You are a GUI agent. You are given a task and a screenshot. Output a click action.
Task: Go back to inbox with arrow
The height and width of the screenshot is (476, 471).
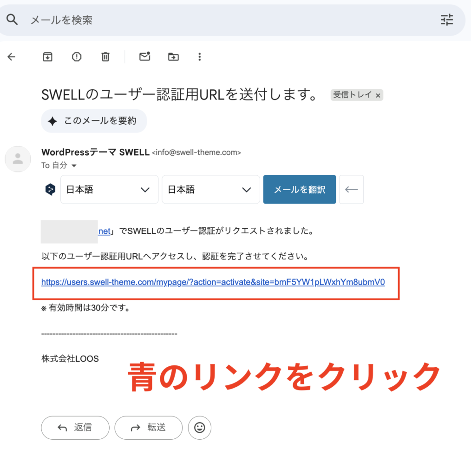pyautogui.click(x=12, y=57)
